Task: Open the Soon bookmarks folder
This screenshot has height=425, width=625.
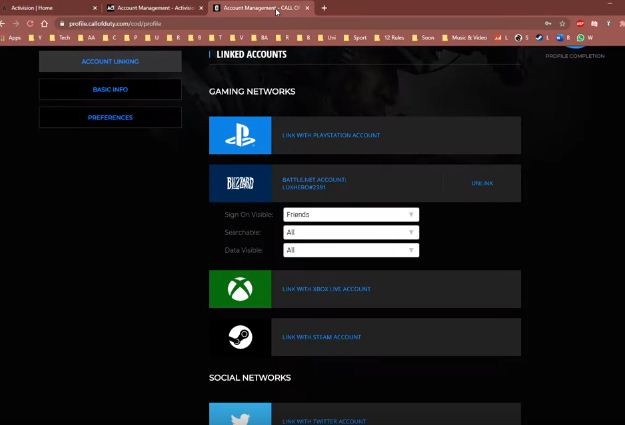Action: 423,38
